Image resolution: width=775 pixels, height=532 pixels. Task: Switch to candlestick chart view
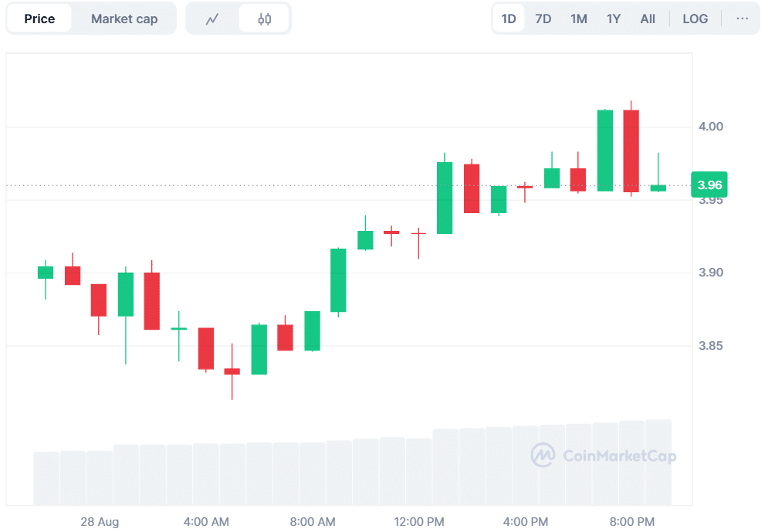point(264,19)
